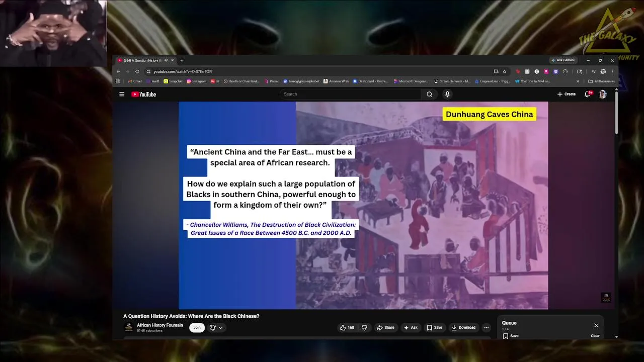Click the YouTube search field

(x=350, y=94)
